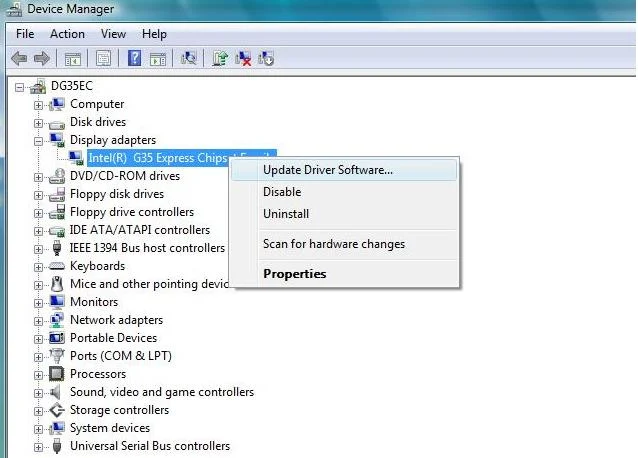
Task: Open the View menu
Action: pyautogui.click(x=113, y=34)
